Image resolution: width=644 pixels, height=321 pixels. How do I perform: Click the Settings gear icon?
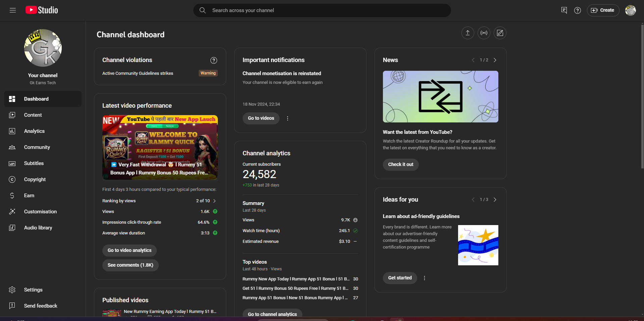pyautogui.click(x=12, y=290)
